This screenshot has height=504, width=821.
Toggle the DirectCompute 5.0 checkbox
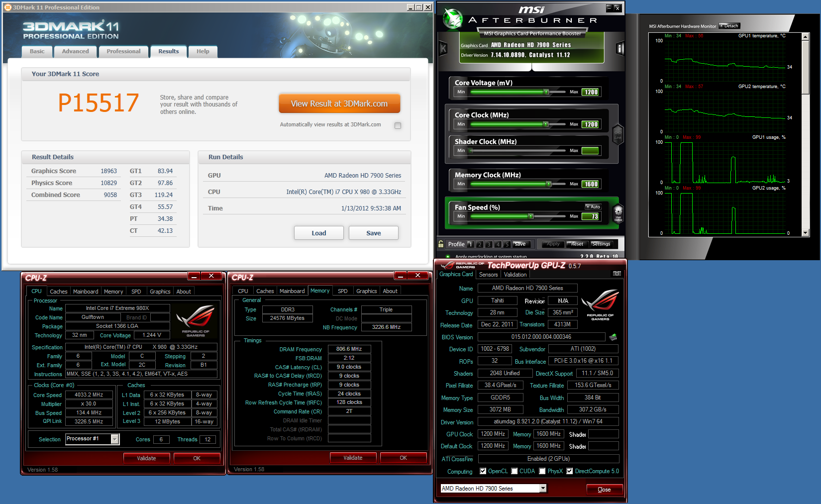point(570,471)
